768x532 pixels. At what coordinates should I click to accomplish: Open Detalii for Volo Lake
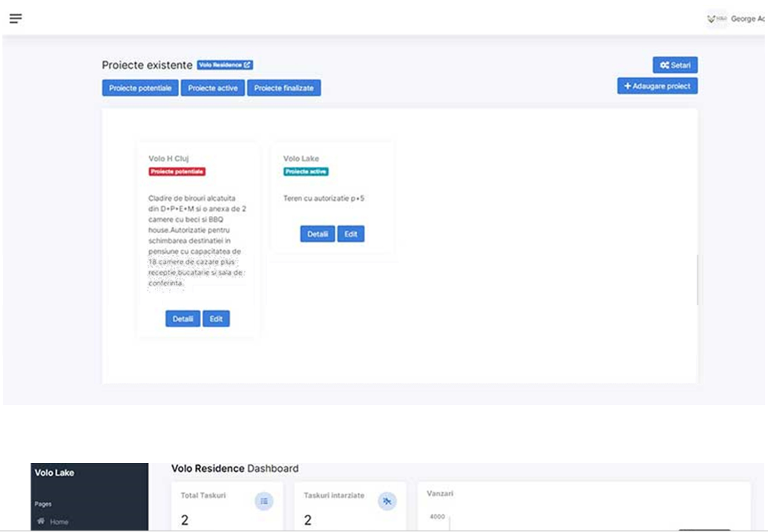tap(318, 234)
